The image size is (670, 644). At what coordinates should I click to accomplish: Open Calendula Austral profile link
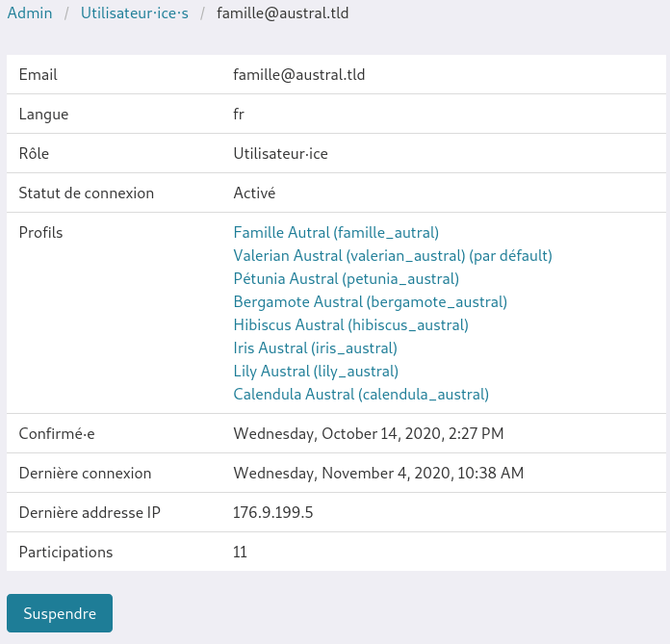[x=361, y=394]
